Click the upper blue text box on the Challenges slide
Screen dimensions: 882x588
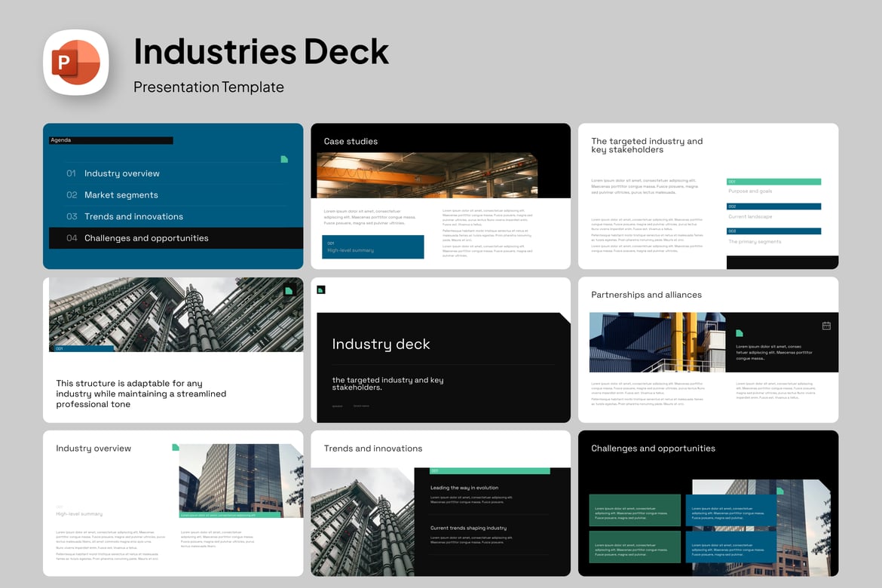click(x=731, y=511)
